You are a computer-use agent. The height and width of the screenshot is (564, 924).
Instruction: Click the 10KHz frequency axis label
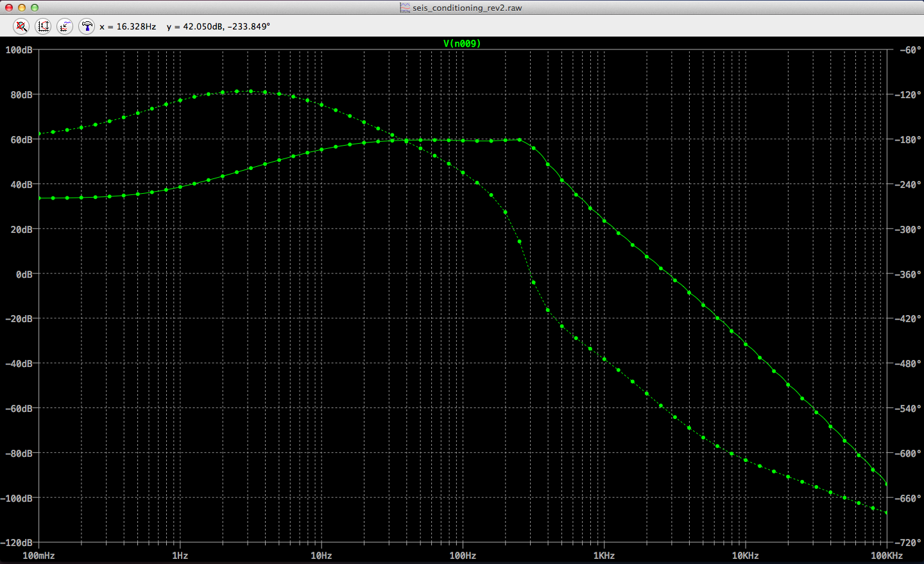click(746, 556)
